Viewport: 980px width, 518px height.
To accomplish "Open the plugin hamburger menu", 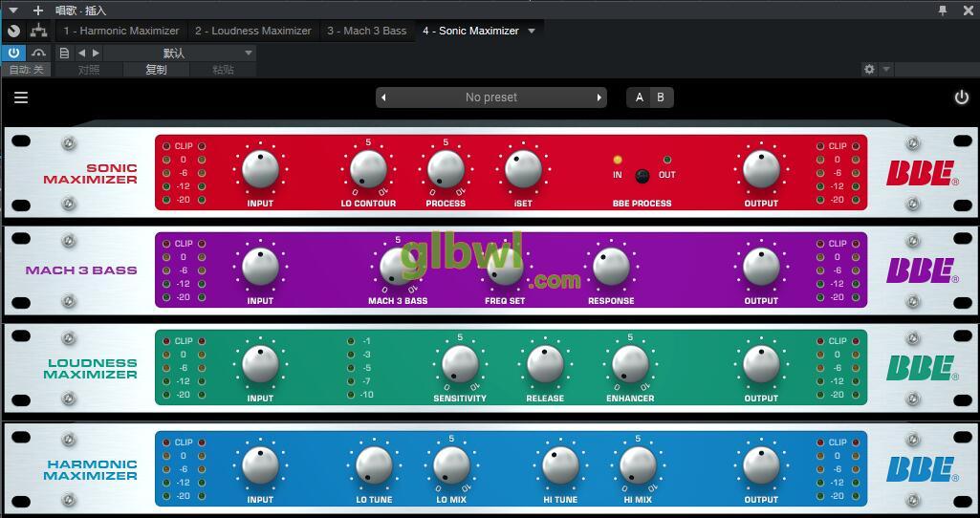I will tap(21, 97).
